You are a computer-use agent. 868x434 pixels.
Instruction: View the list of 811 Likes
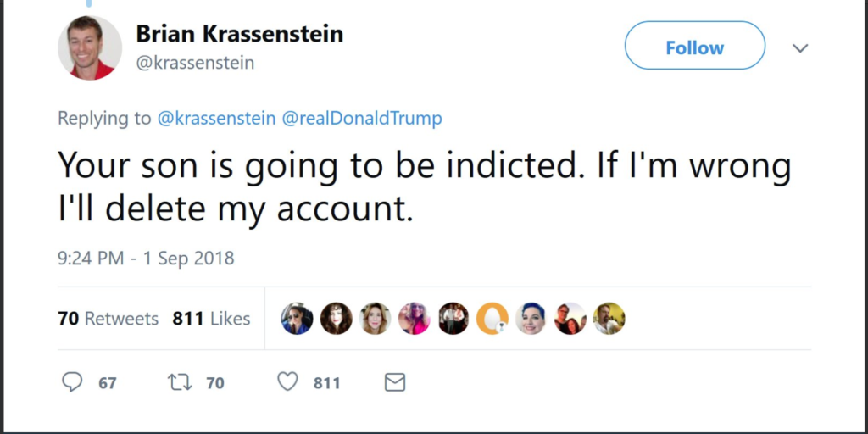211,319
